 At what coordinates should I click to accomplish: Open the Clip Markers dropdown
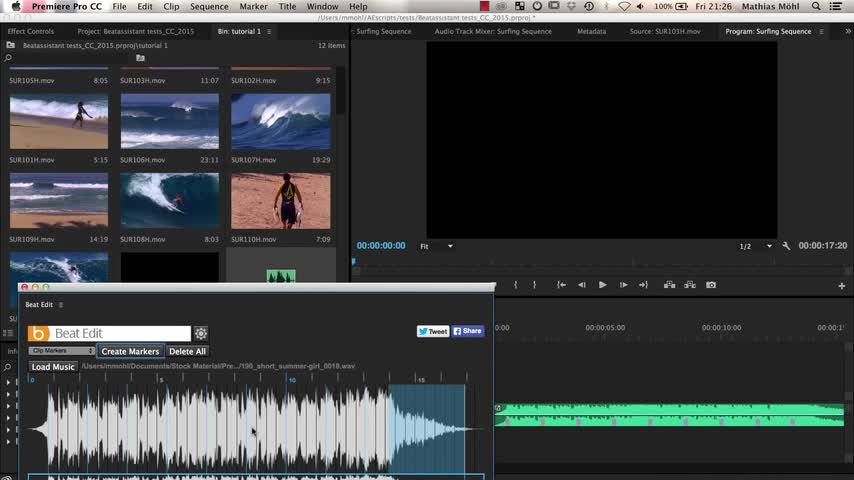[x=61, y=351]
